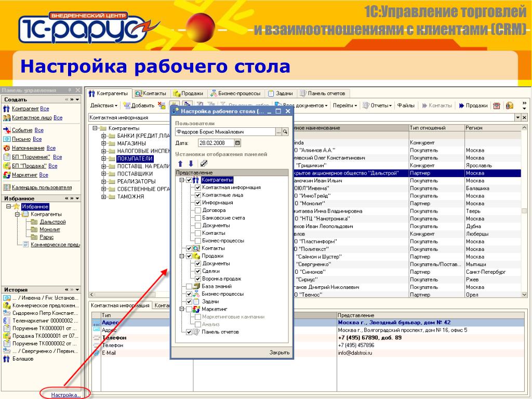532x399 pixels.
Task: Click the Закрыть button in the settings dialog
Action: click(x=279, y=353)
